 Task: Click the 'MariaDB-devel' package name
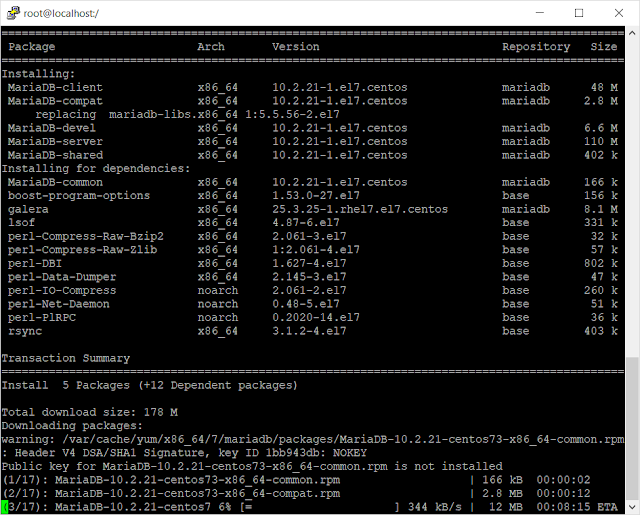[x=52, y=128]
